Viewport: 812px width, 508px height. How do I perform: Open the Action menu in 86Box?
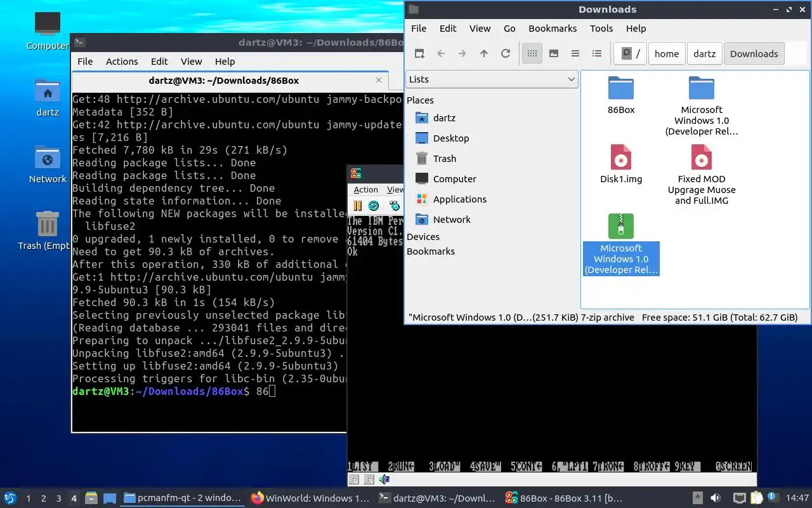coord(365,189)
